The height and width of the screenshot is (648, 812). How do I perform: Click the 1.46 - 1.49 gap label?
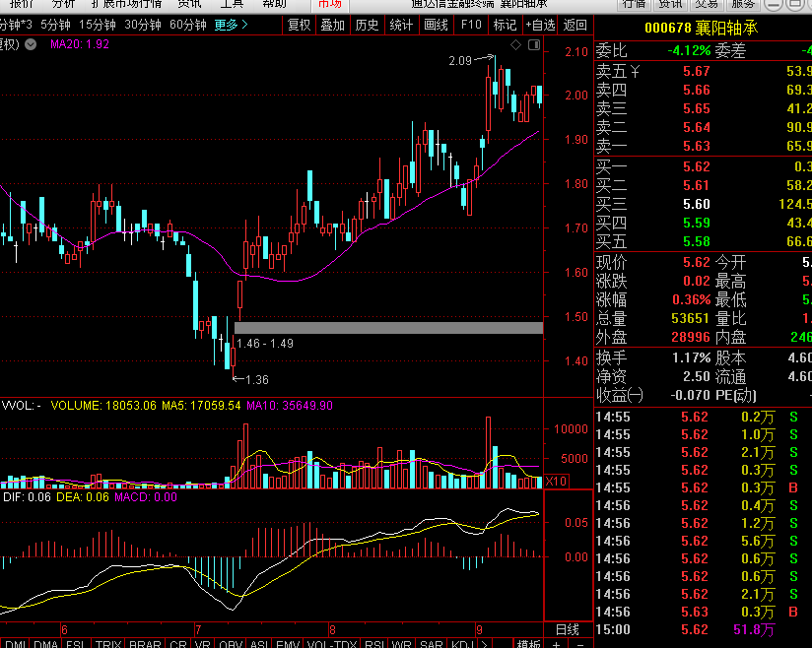265,344
